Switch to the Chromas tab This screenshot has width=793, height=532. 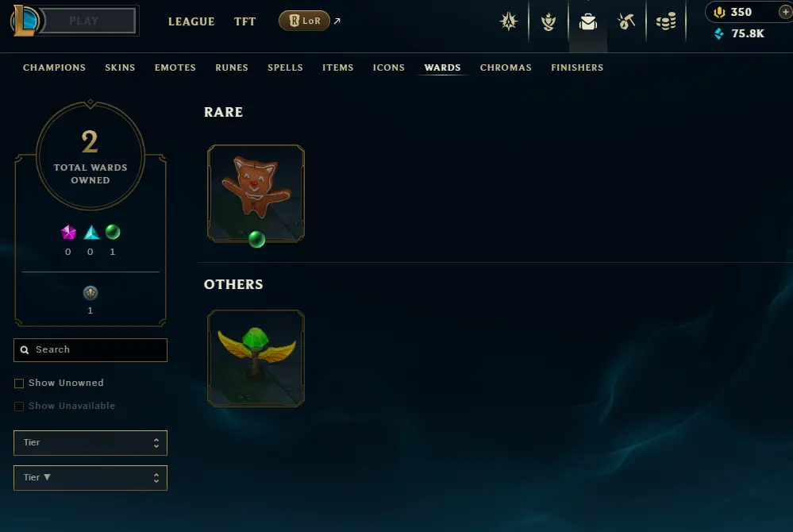(x=506, y=67)
